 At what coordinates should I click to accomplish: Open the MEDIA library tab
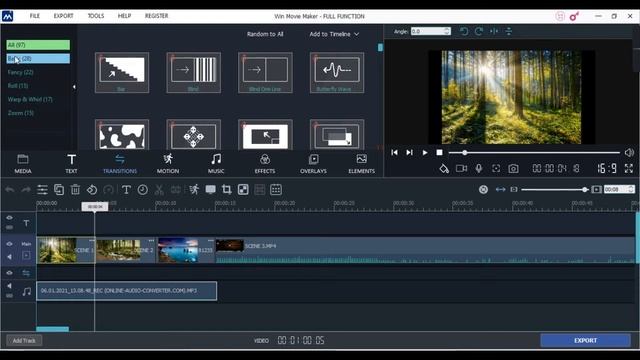[x=23, y=164]
